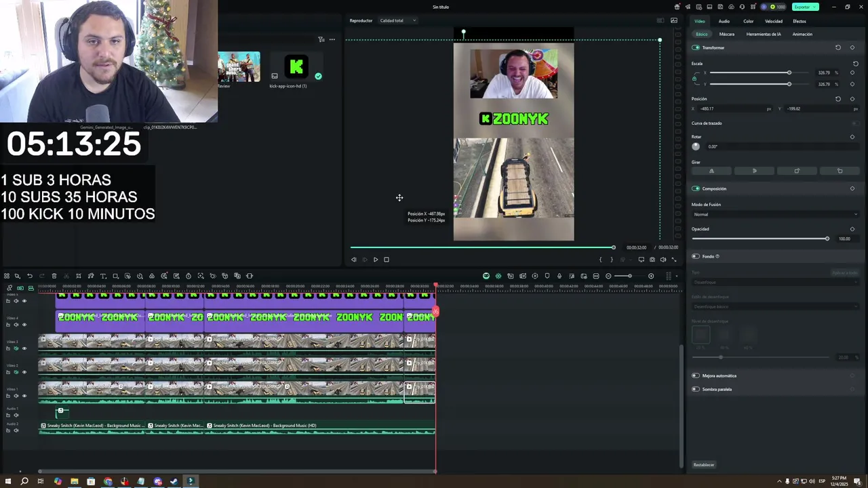Click the marker shield icon in timeline toolbar
Screen dimensions: 868x488
click(x=547, y=276)
